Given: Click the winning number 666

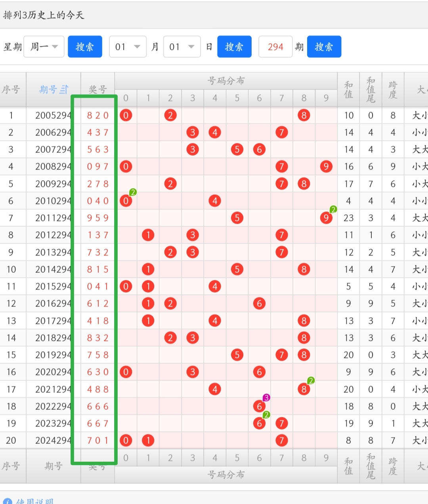Looking at the screenshot, I should point(98,406).
